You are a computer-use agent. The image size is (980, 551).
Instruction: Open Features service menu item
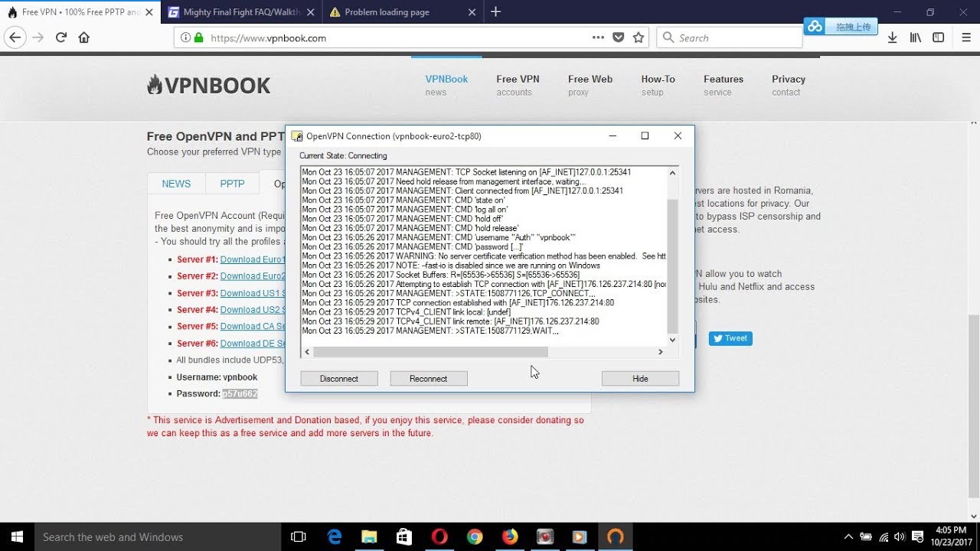(x=724, y=85)
